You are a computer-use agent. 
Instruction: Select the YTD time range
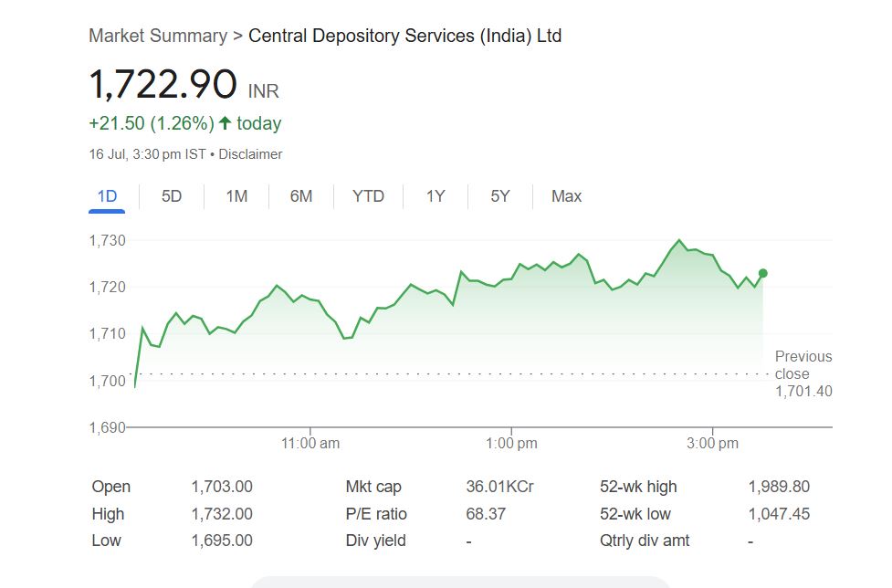pyautogui.click(x=368, y=196)
